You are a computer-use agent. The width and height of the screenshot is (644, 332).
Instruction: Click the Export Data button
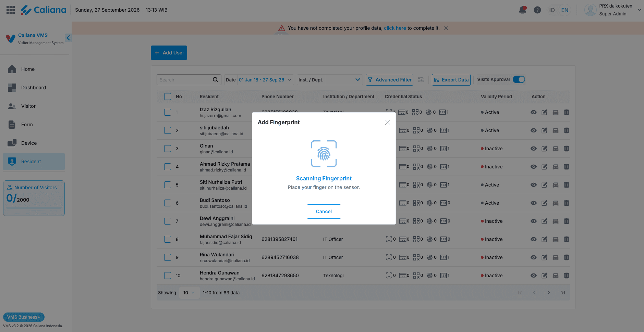pos(451,80)
